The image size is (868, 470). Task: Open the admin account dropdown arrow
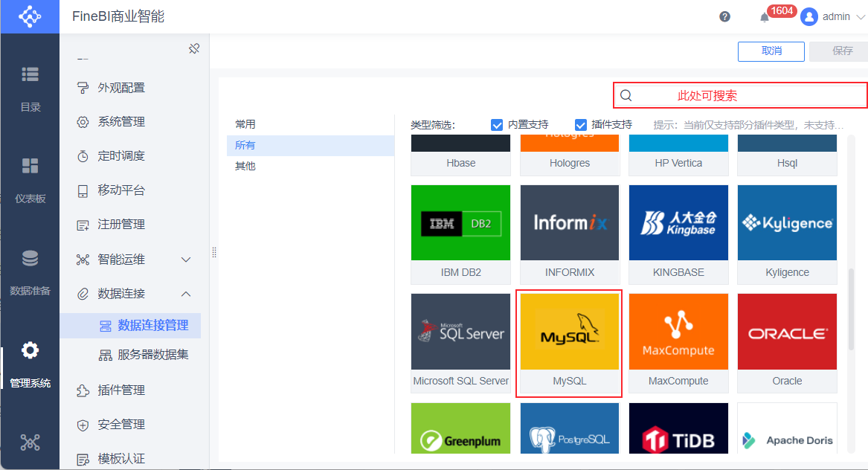point(860,17)
